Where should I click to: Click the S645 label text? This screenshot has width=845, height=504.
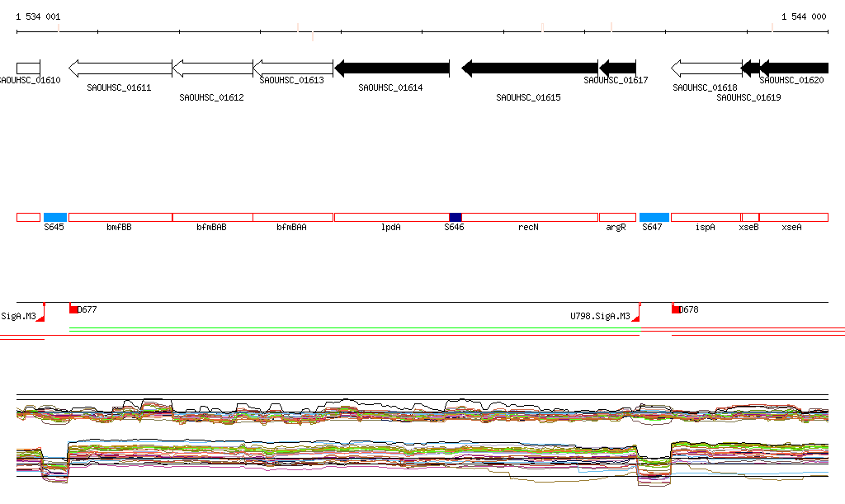click(54, 227)
